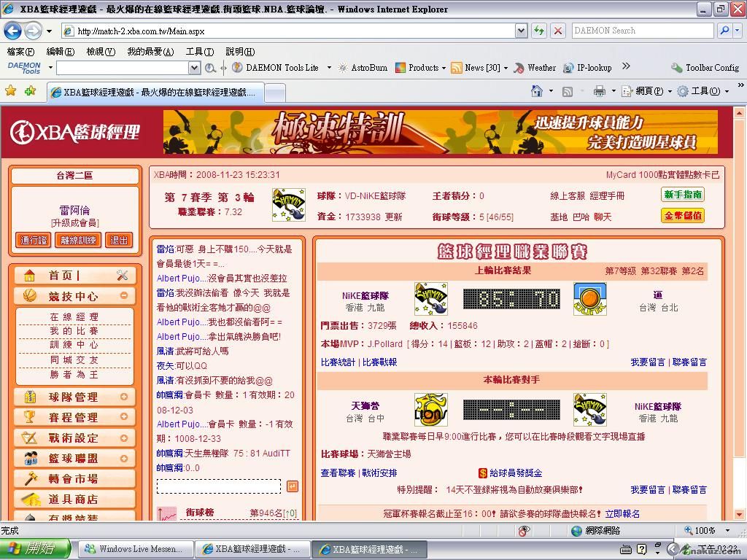The height and width of the screenshot is (560, 747).
Task: Open the 我的最愛 menu
Action: 150,52
